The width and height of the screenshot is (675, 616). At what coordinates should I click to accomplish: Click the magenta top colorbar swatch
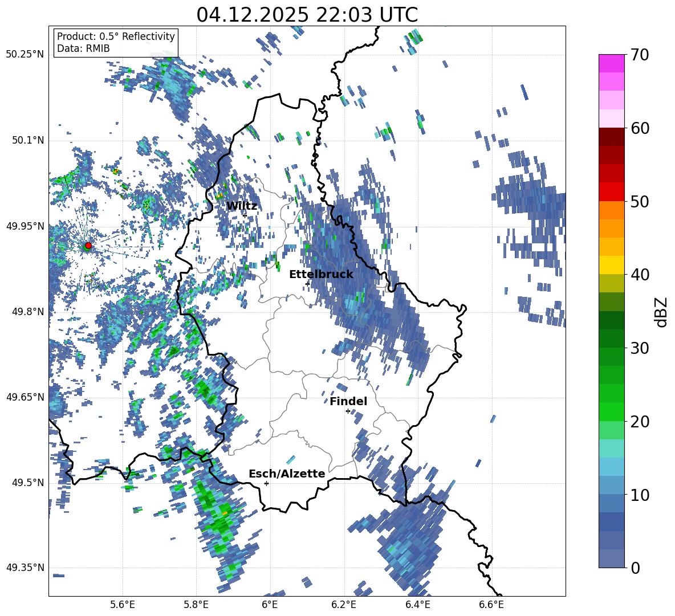(x=611, y=63)
